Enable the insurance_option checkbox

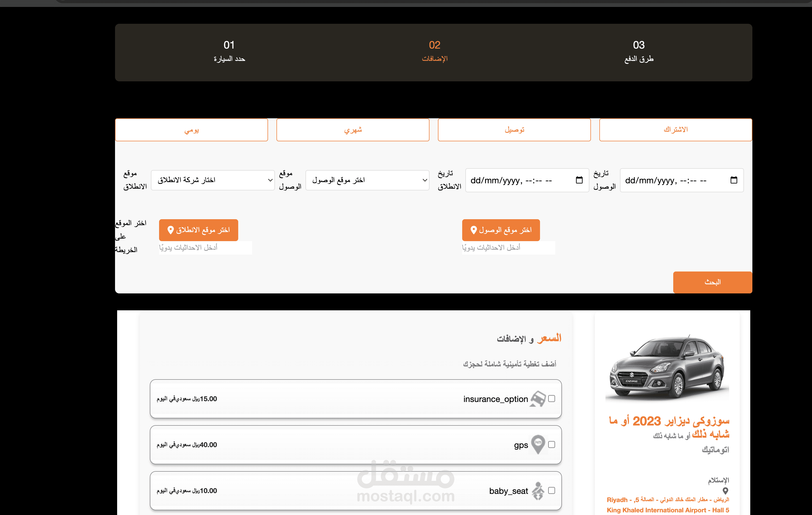tap(552, 399)
